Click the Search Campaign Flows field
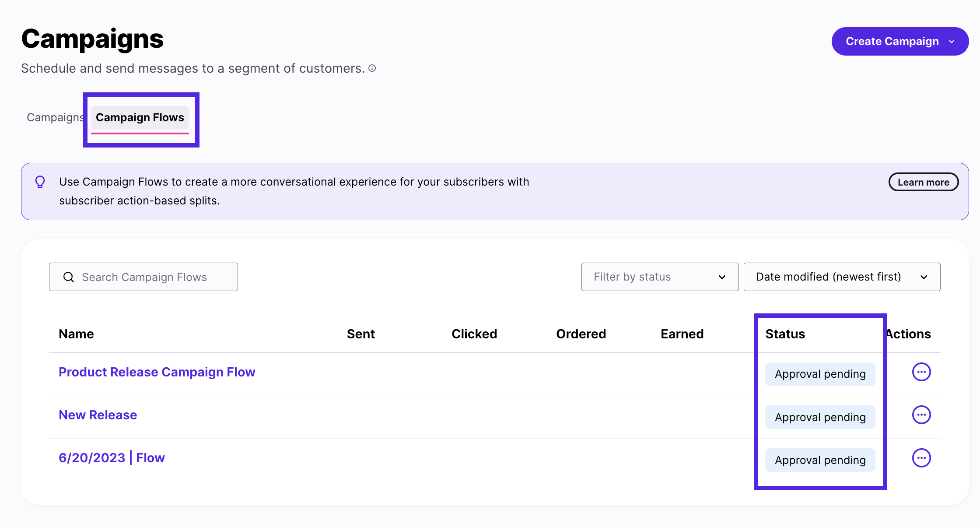The height and width of the screenshot is (527, 980). click(144, 277)
